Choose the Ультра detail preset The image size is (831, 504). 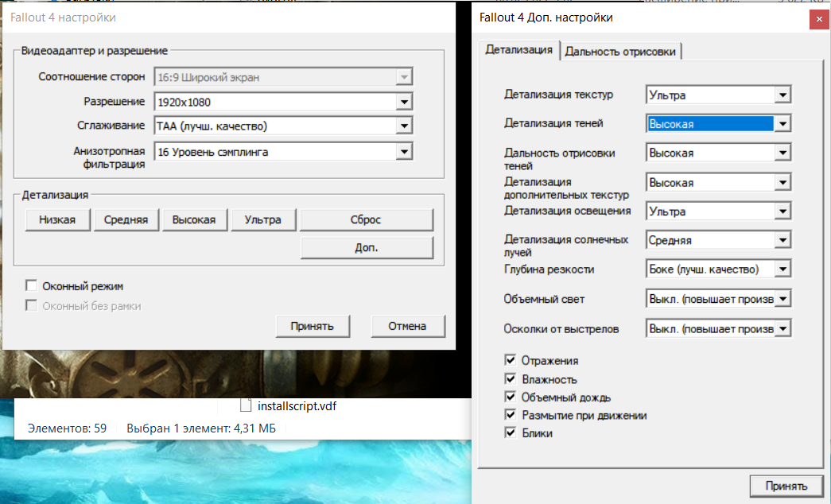point(262,220)
